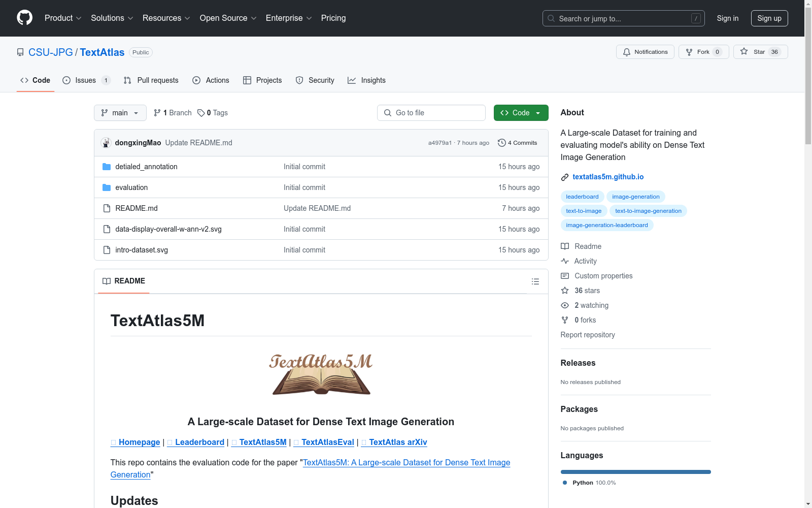Click the GitHub logo icon
This screenshot has width=812, height=508.
[x=24, y=18]
